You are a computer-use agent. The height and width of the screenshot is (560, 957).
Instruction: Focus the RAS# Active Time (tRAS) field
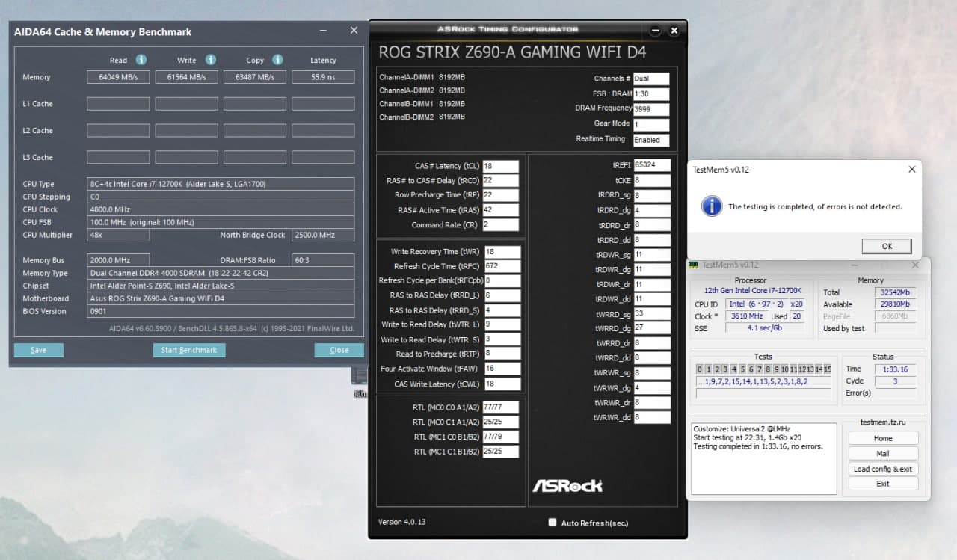coord(501,210)
